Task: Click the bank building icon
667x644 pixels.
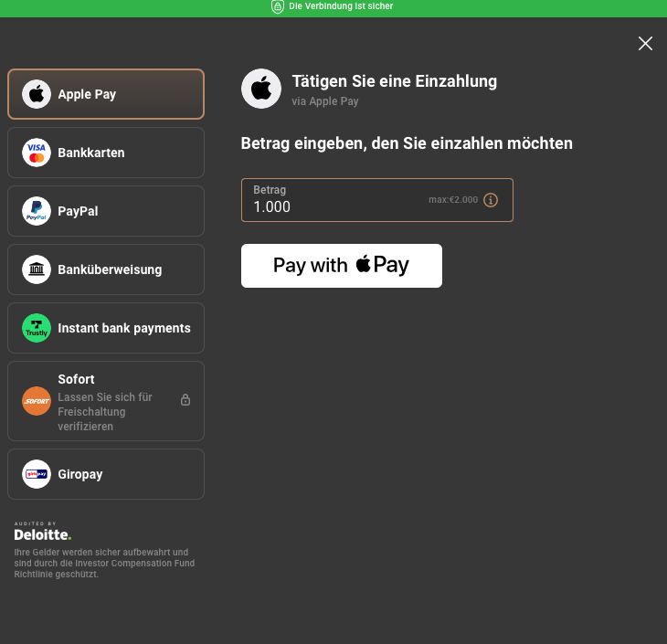Action: [37, 269]
